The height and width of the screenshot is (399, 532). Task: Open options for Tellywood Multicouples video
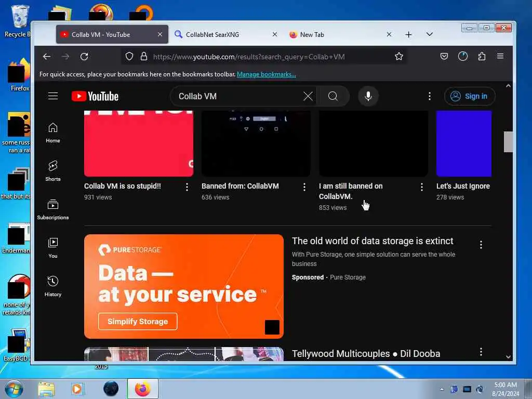coord(481,352)
